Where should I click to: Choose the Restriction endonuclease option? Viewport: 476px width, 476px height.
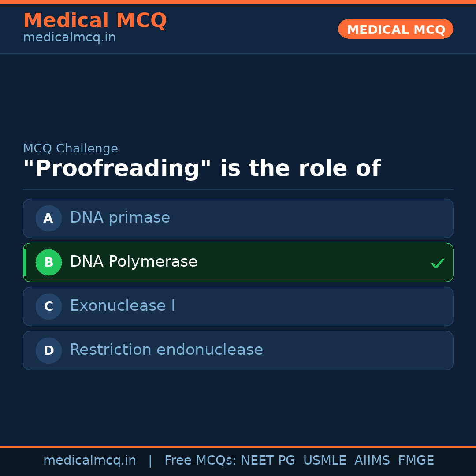pyautogui.click(x=166, y=350)
